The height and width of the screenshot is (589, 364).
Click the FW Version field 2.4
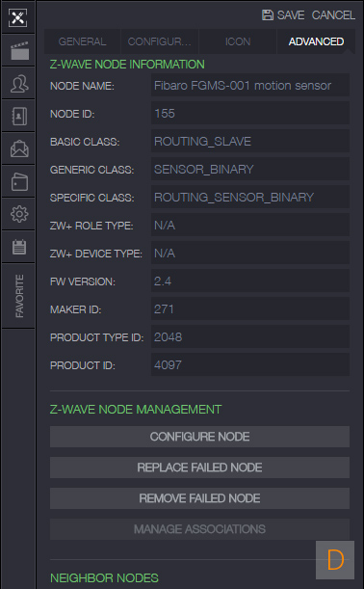pyautogui.click(x=250, y=281)
